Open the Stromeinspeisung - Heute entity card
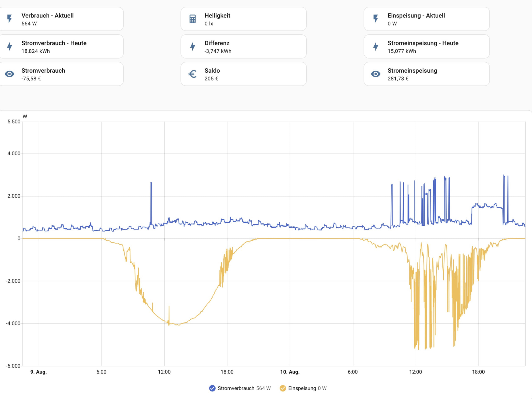This screenshot has height=399, width=532. (427, 46)
